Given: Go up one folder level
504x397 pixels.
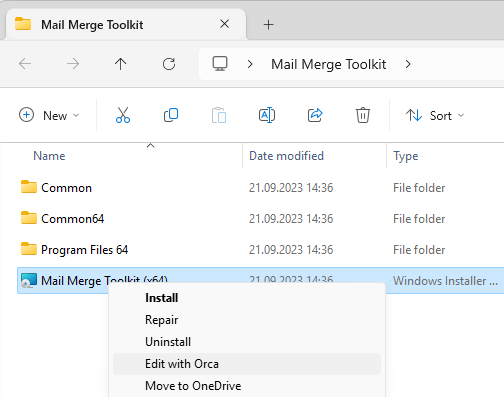Looking at the screenshot, I should pos(120,64).
